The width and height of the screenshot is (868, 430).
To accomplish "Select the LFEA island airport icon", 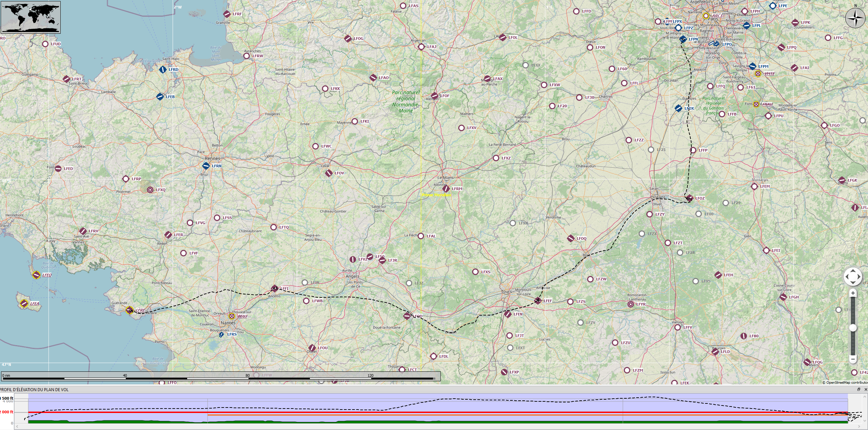I will coord(24,303).
